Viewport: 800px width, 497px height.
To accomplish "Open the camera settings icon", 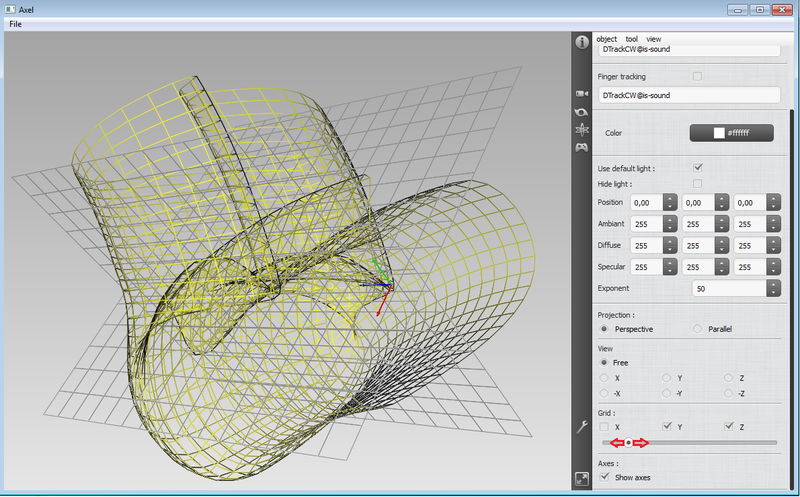I will pyautogui.click(x=581, y=94).
